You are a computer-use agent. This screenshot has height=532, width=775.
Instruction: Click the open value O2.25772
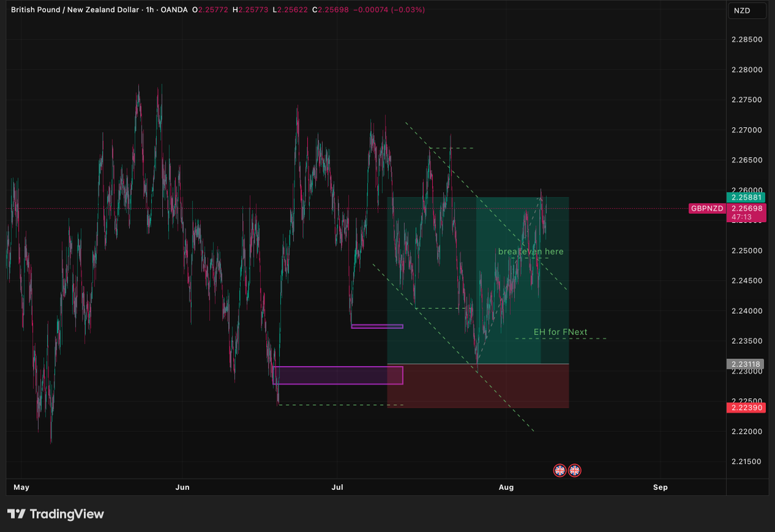(x=211, y=10)
